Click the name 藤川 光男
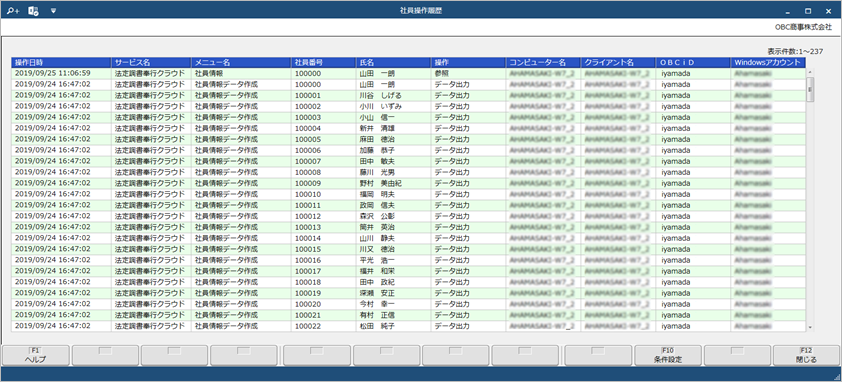The width and height of the screenshot is (842, 382). [377, 172]
